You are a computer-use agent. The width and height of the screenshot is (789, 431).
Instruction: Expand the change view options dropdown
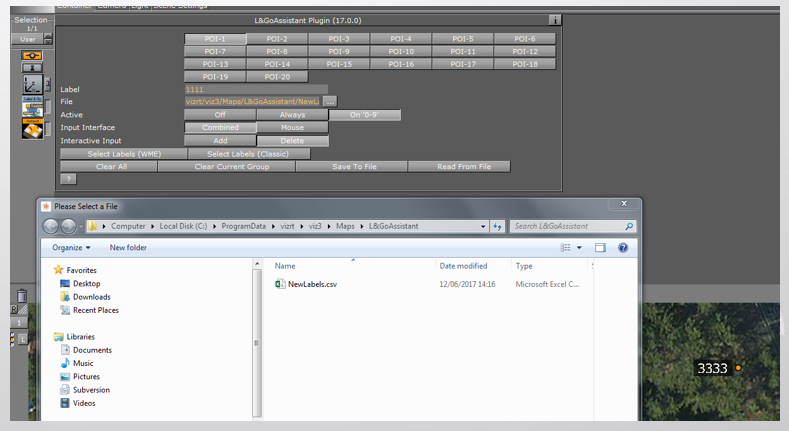point(579,247)
